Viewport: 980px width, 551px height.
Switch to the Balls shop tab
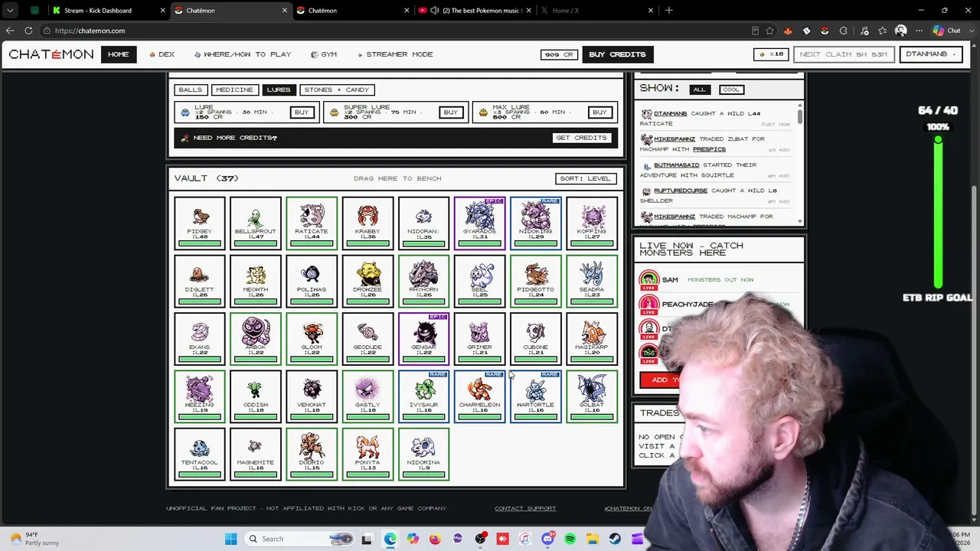tap(191, 90)
